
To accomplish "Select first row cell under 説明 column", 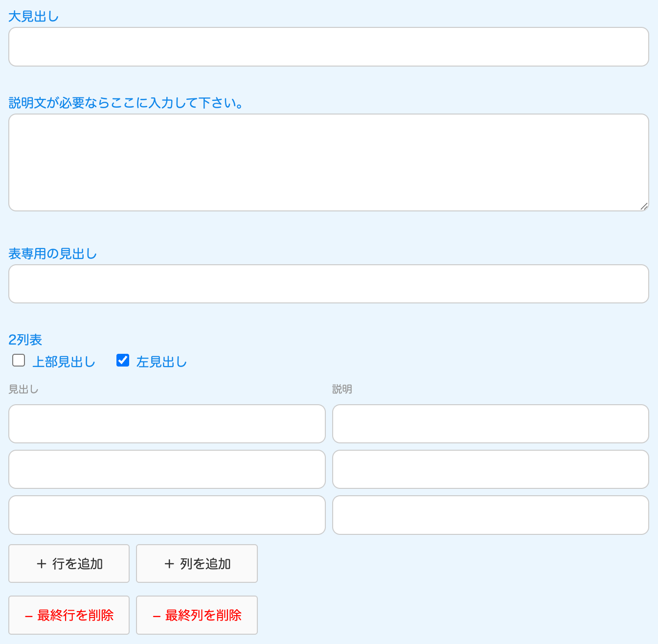I will coord(490,424).
